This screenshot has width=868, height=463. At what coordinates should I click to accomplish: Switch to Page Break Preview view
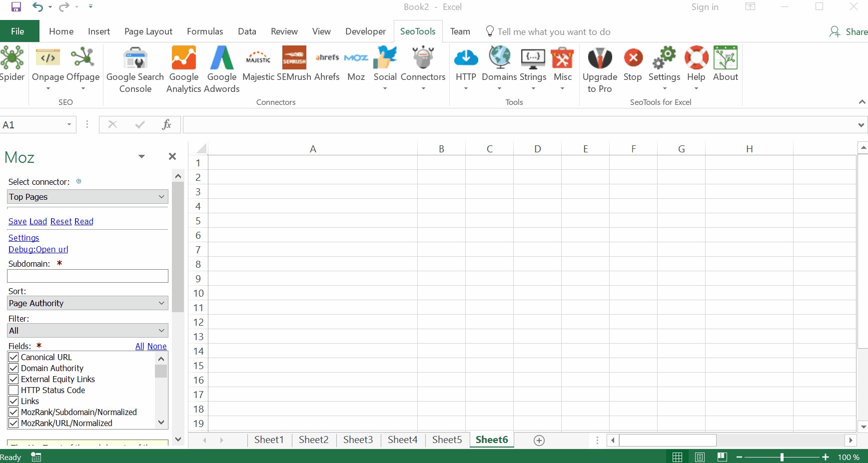(722, 457)
